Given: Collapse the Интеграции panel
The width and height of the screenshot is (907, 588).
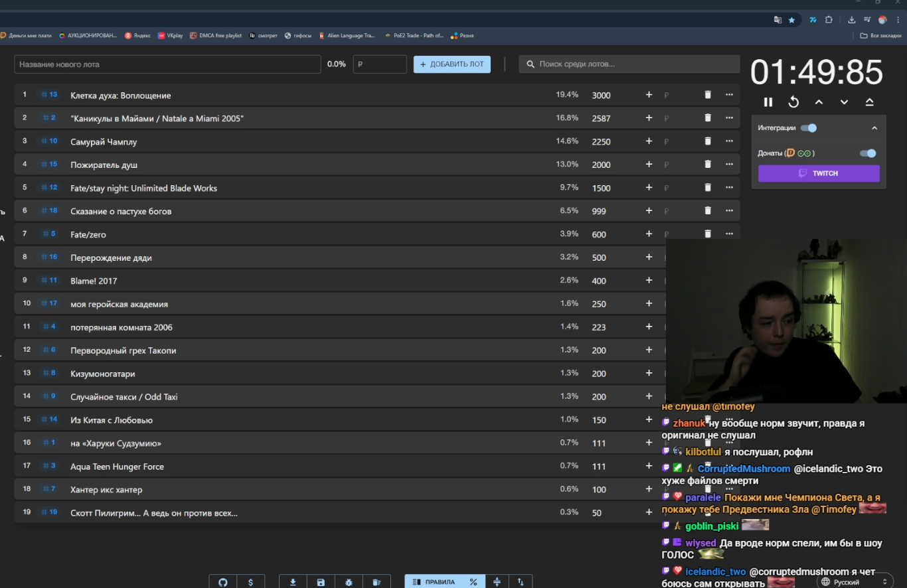Looking at the screenshot, I should pos(874,128).
